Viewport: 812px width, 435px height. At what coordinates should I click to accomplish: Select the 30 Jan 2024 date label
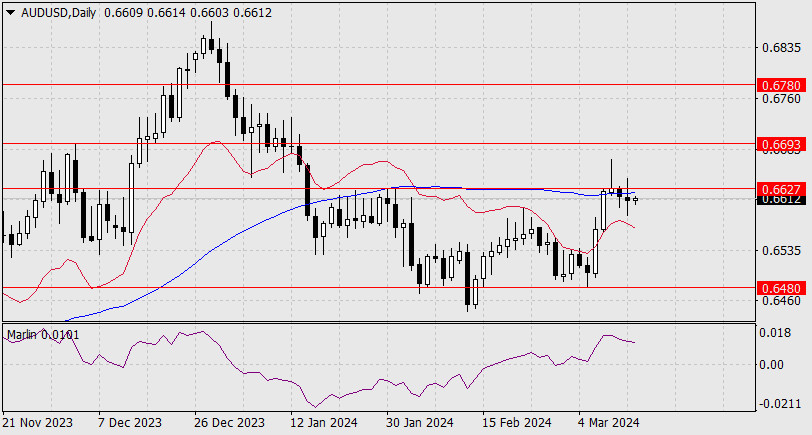420,423
